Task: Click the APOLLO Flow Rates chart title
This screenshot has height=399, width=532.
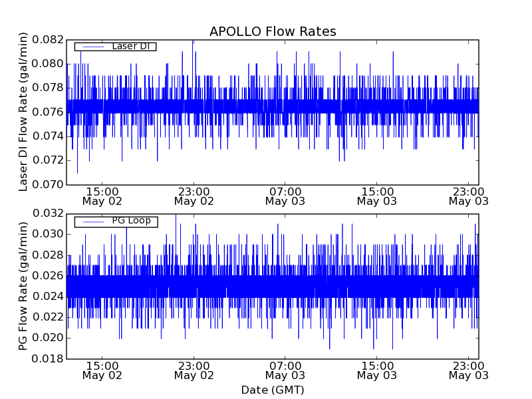Action: pyautogui.click(x=273, y=31)
